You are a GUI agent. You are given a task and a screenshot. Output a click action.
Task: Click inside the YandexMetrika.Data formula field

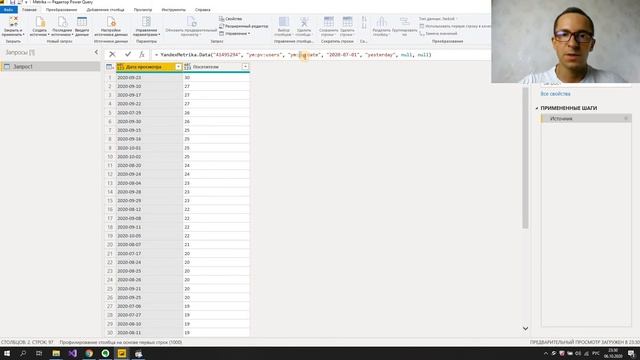322,55
